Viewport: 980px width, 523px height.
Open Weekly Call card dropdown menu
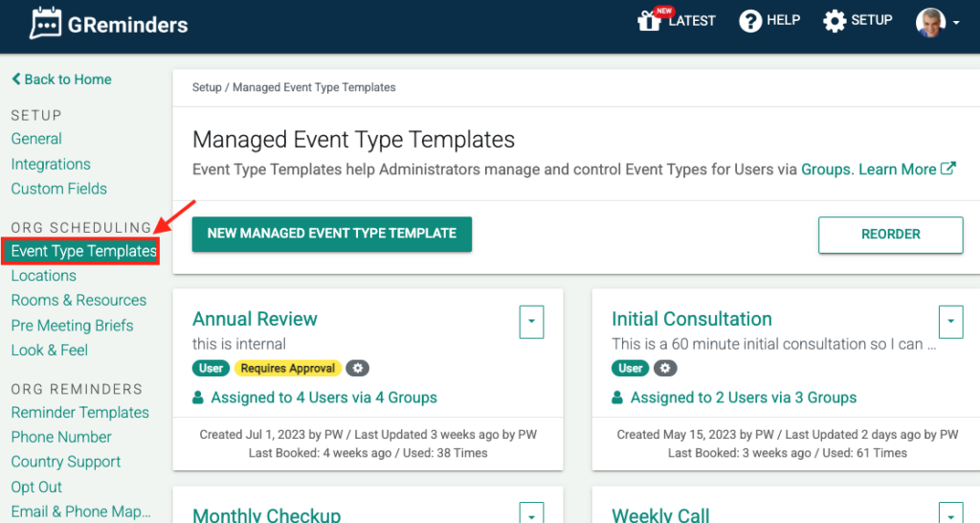pos(950,513)
